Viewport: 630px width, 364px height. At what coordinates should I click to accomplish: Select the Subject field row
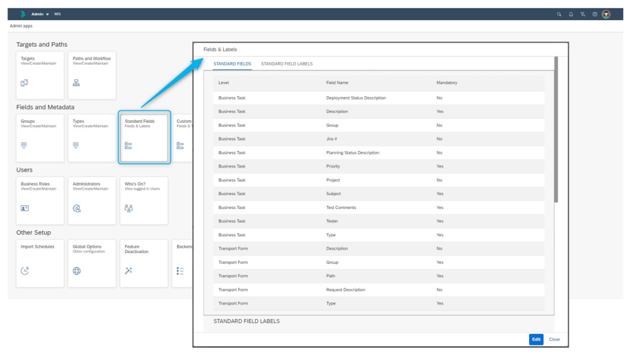coord(379,194)
